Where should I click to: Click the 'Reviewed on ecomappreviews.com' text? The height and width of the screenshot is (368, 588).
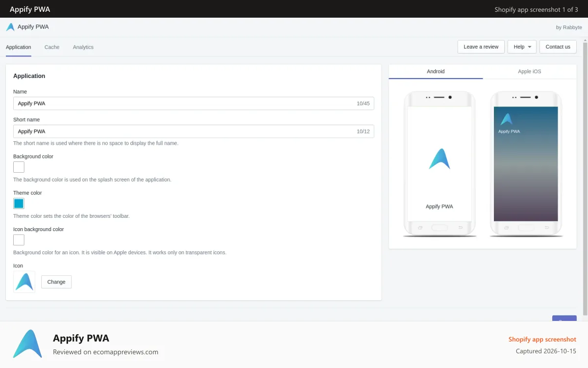[x=105, y=352]
